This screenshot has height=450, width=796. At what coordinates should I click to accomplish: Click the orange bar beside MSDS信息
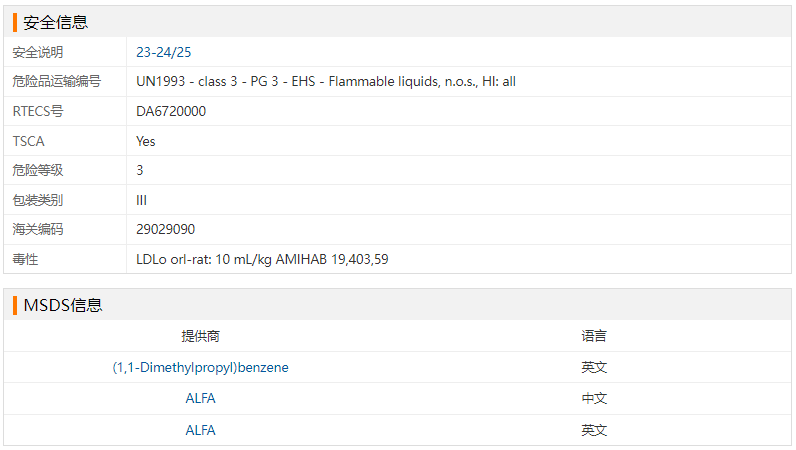click(x=15, y=305)
